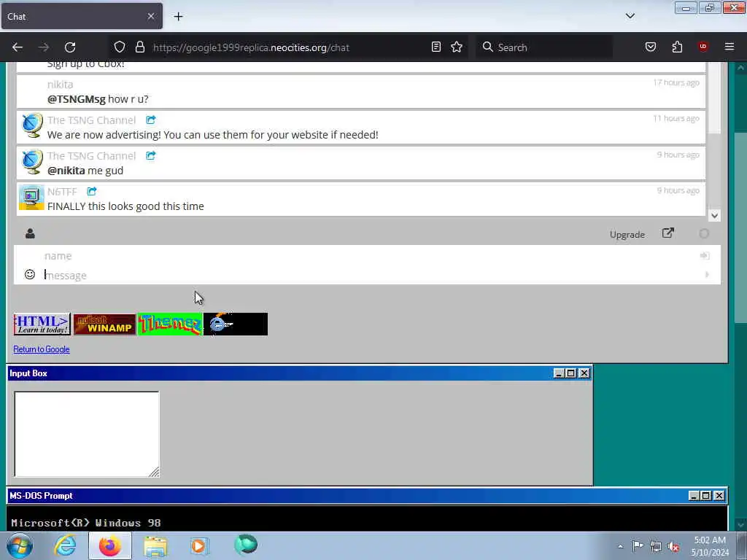Click the N6TFF user avatar
This screenshot has width=747, height=560.
coord(31,197)
